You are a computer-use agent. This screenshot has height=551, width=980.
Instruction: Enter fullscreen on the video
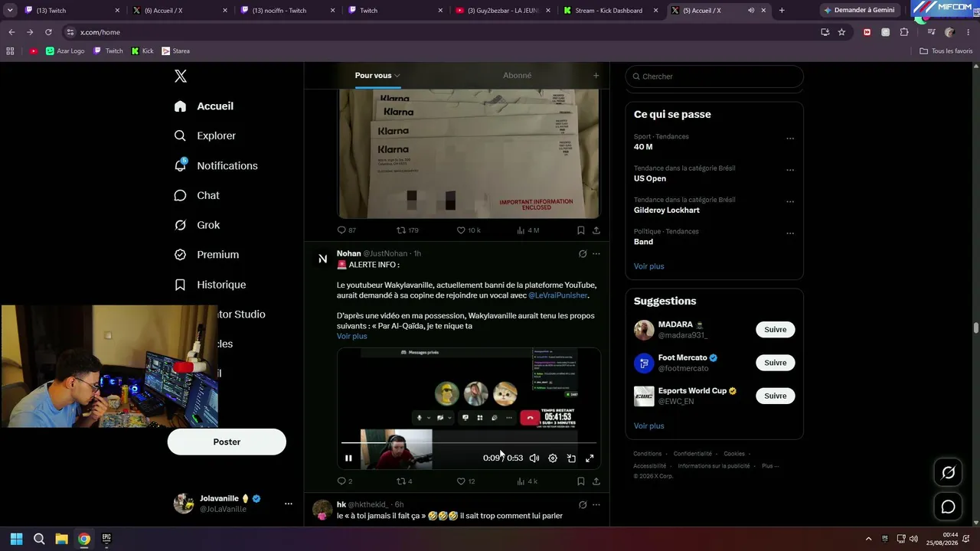[x=590, y=458]
